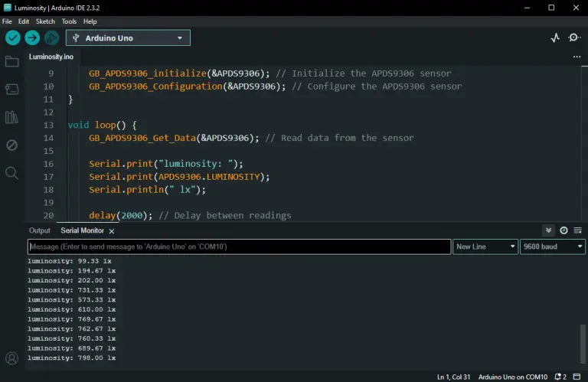Image resolution: width=588 pixels, height=382 pixels.
Task: Open the Library Manager books icon
Action: [11, 117]
